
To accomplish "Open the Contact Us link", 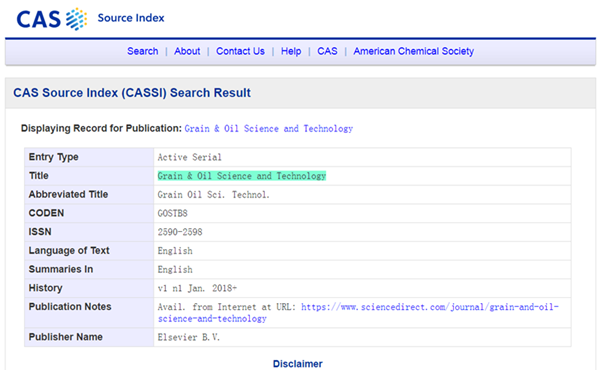I will 240,51.
